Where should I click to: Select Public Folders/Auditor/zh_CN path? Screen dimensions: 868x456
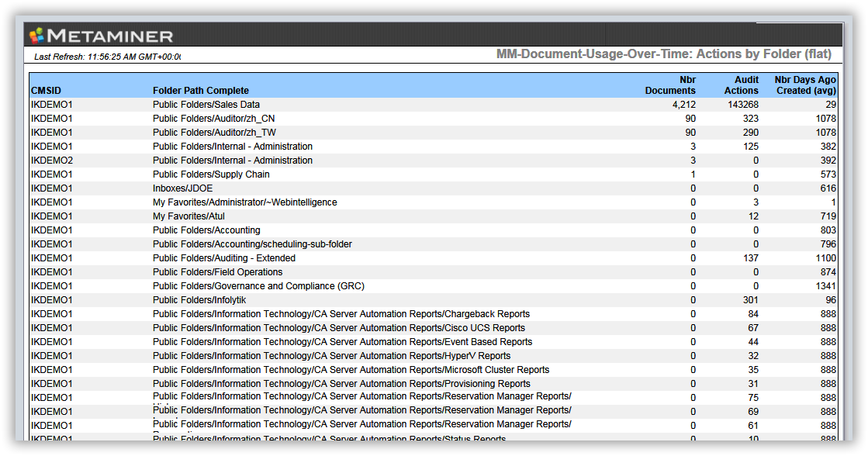[x=213, y=119]
